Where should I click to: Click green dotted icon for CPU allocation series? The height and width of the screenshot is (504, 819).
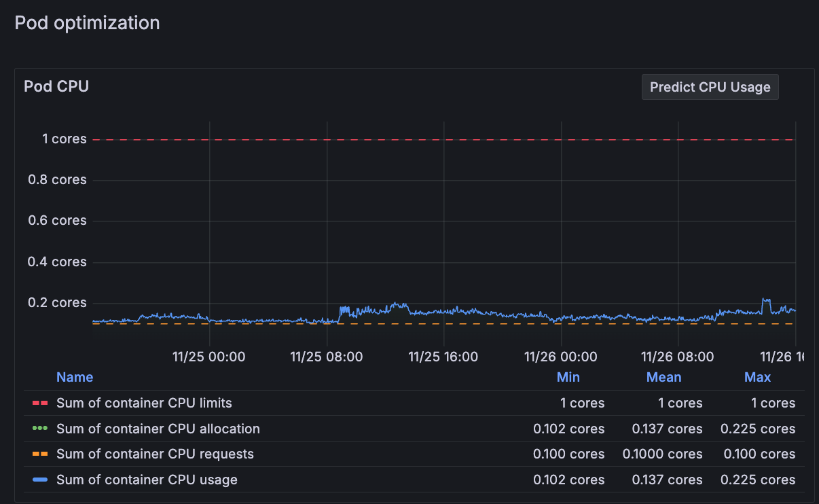coord(40,429)
